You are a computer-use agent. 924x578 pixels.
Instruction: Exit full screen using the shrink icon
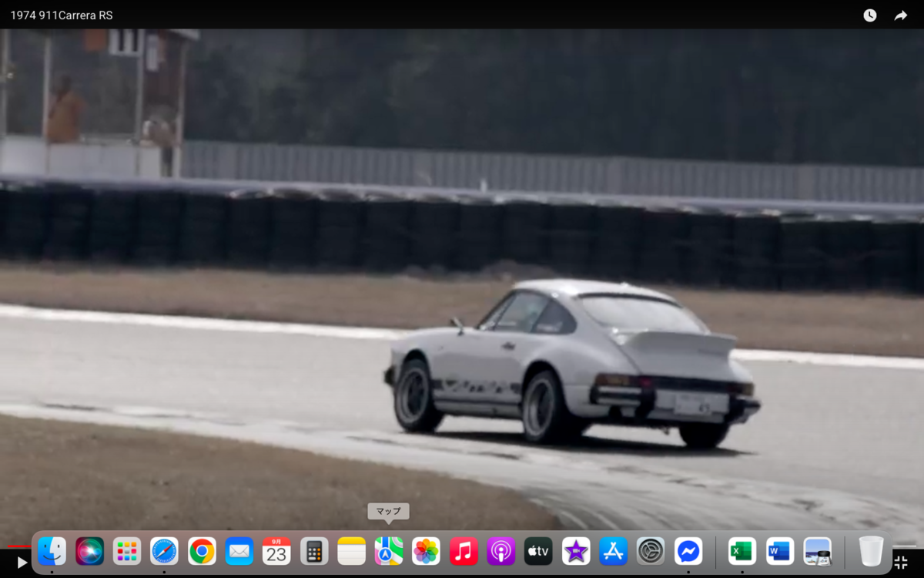[901, 563]
